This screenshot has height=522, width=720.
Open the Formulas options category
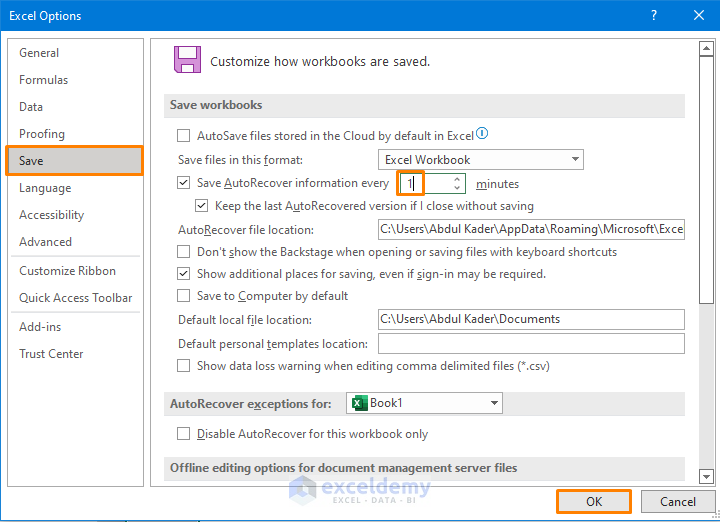click(44, 80)
